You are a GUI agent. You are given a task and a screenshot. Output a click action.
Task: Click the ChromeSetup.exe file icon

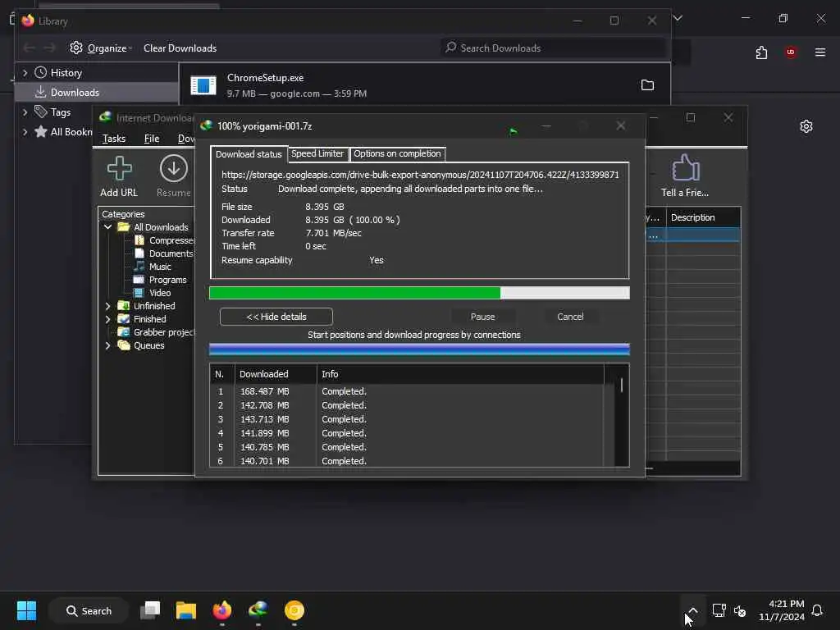[x=203, y=85]
